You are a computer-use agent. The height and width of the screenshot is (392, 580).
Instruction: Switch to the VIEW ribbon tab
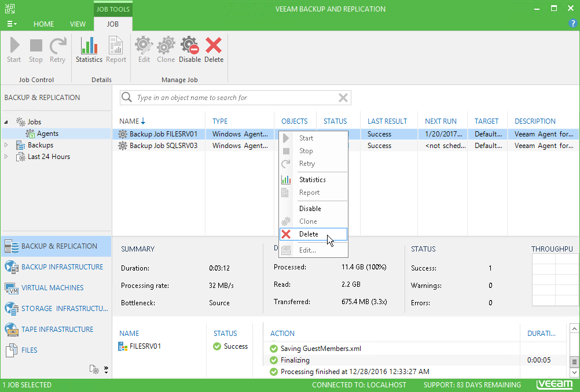(78, 24)
